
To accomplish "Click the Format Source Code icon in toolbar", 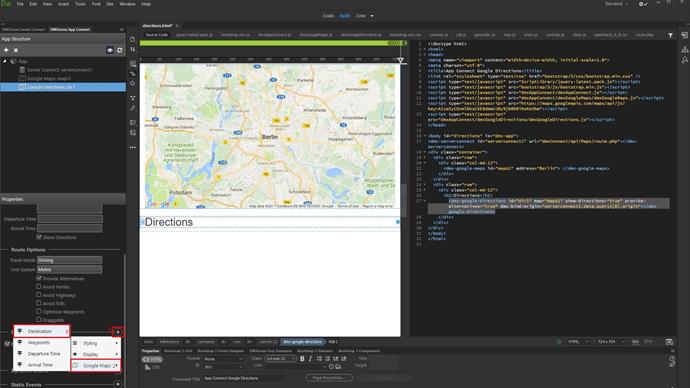I will 132,108.
